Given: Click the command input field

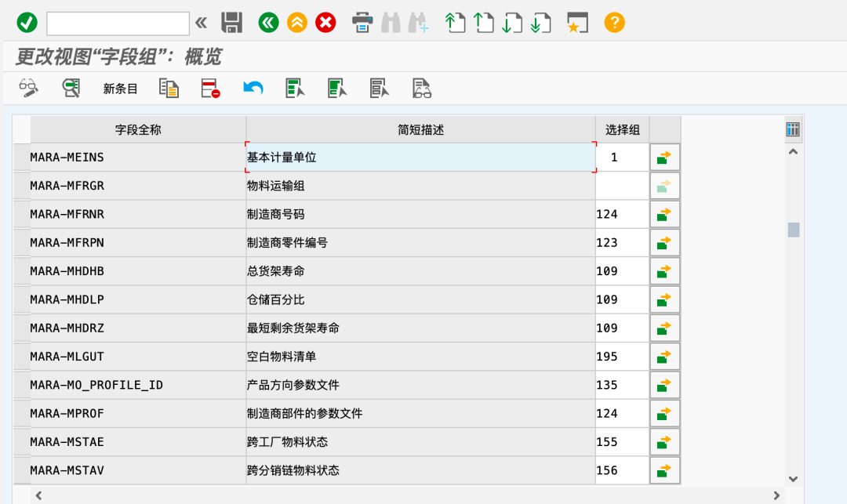Looking at the screenshot, I should [118, 24].
